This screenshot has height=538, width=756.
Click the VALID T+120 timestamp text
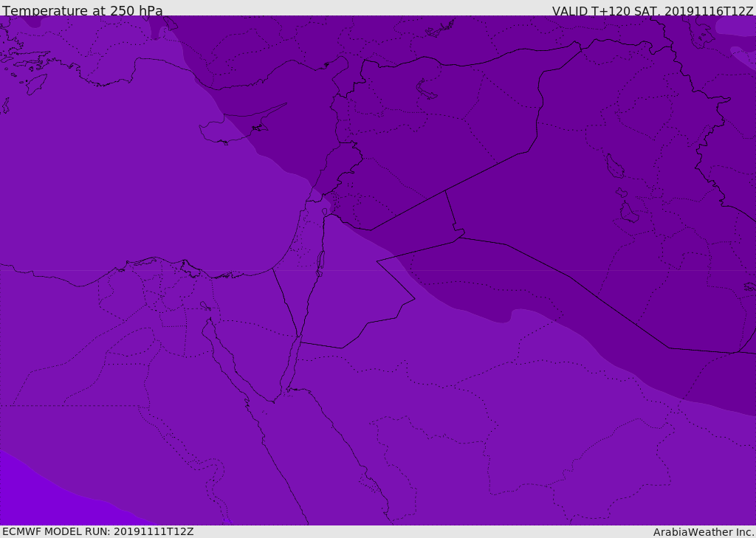pos(653,11)
